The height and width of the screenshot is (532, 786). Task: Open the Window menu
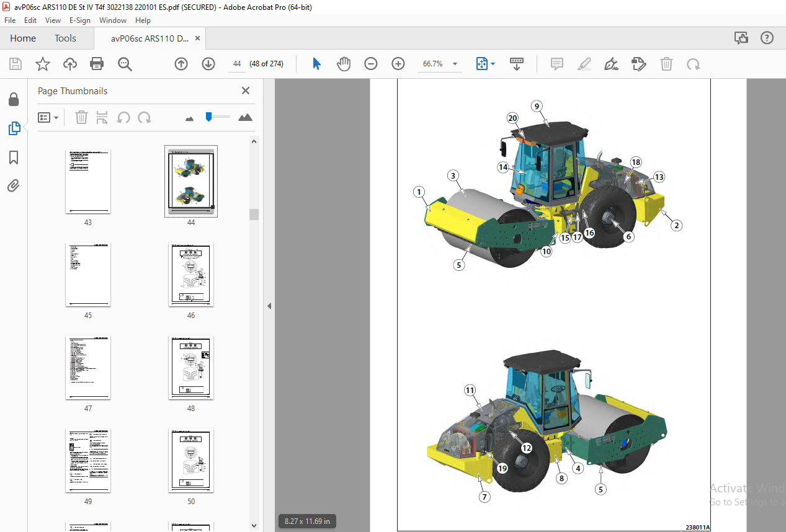coord(113,20)
